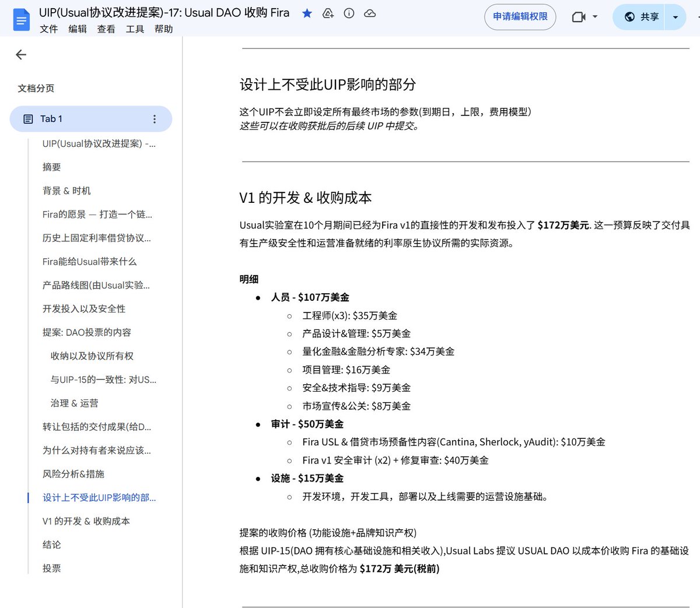700x608 pixels.
Task: Open the 工具 menu
Action: tap(135, 29)
